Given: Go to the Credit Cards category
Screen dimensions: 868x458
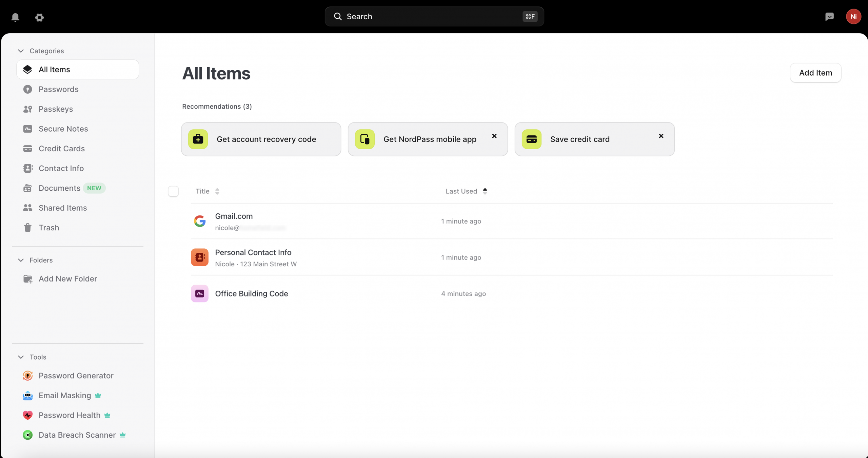Looking at the screenshot, I should [61, 149].
